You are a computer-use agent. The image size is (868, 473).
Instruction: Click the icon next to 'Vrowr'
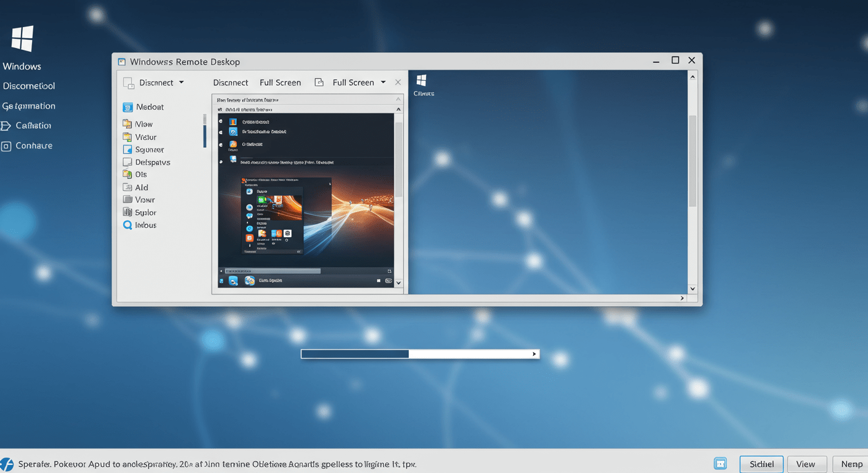coord(127,200)
